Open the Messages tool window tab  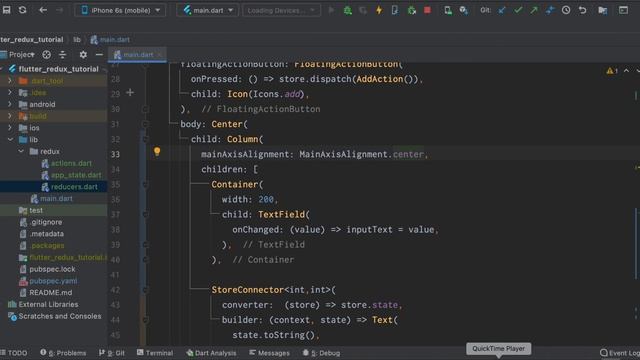pyautogui.click(x=269, y=353)
